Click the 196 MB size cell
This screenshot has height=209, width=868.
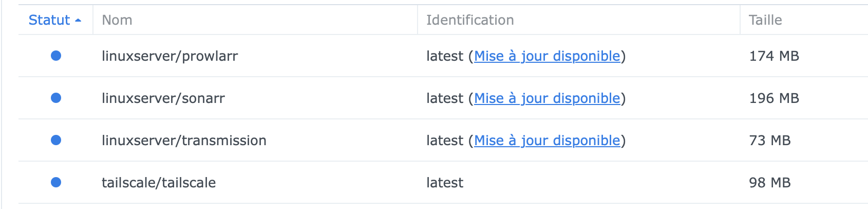774,98
